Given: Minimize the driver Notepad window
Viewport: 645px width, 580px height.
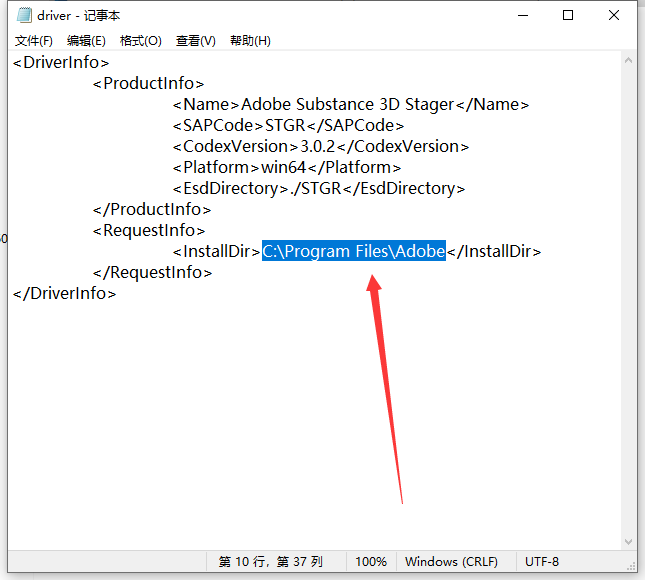Looking at the screenshot, I should pos(522,15).
